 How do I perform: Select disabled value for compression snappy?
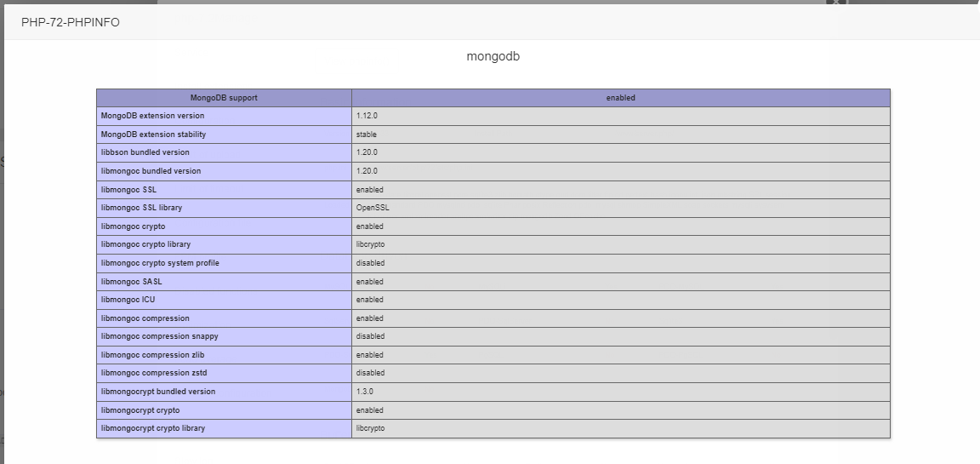point(621,336)
